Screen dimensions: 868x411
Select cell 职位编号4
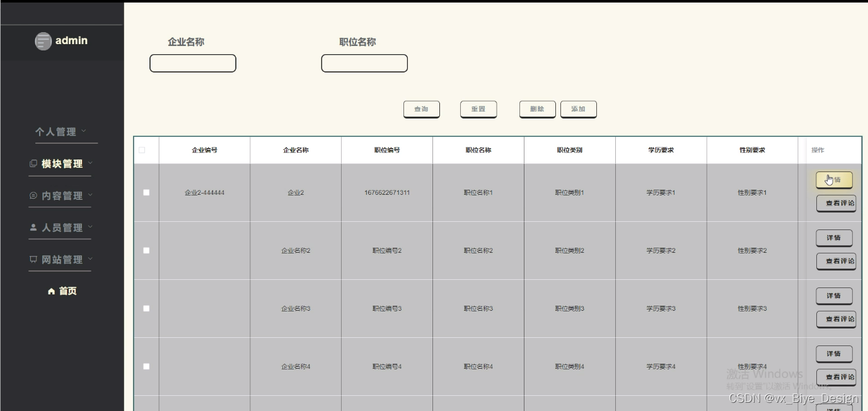(387, 366)
